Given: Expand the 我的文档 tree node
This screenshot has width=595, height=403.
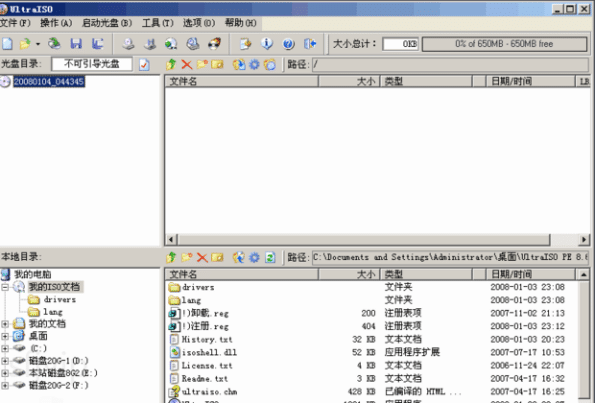Looking at the screenshot, I should pyautogui.click(x=5, y=324).
